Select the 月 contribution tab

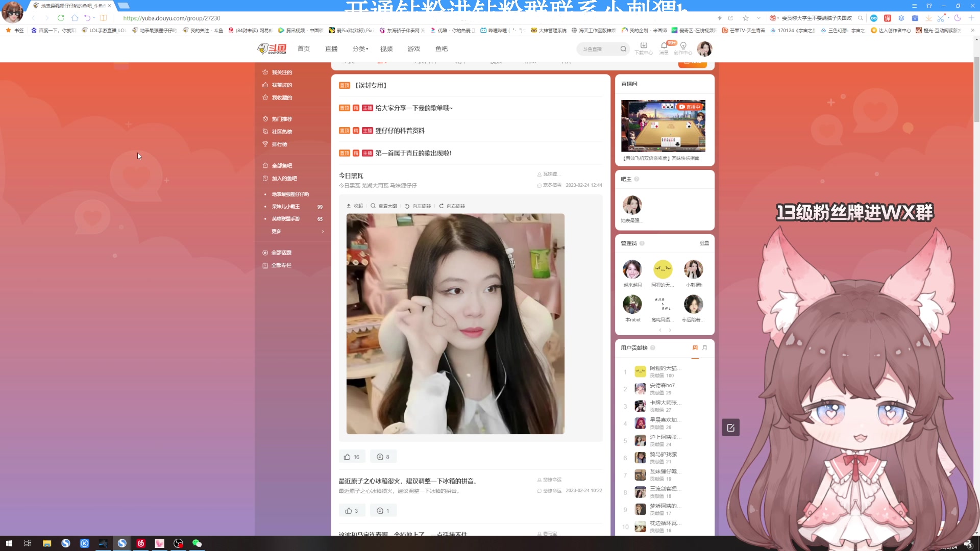[x=705, y=348]
